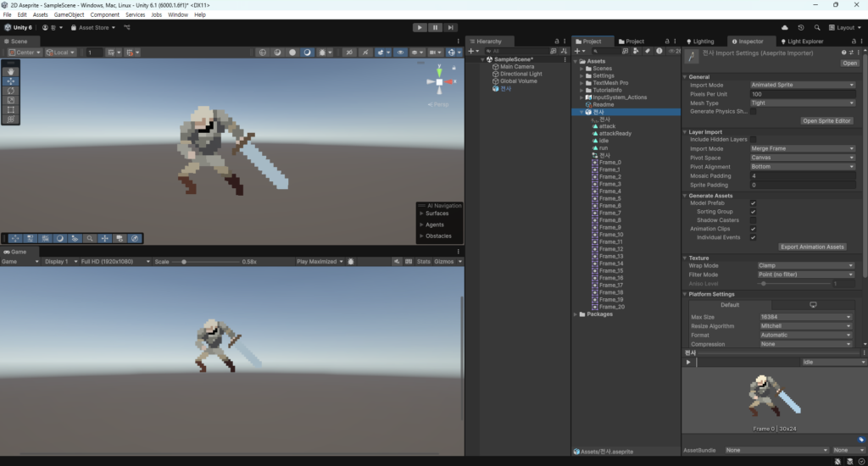Click the Open button in Inspector header

click(x=849, y=63)
